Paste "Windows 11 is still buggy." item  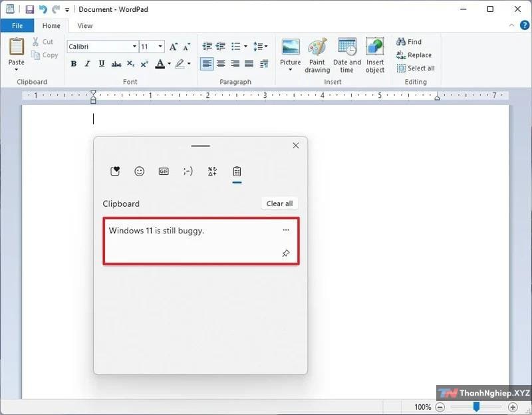click(201, 241)
